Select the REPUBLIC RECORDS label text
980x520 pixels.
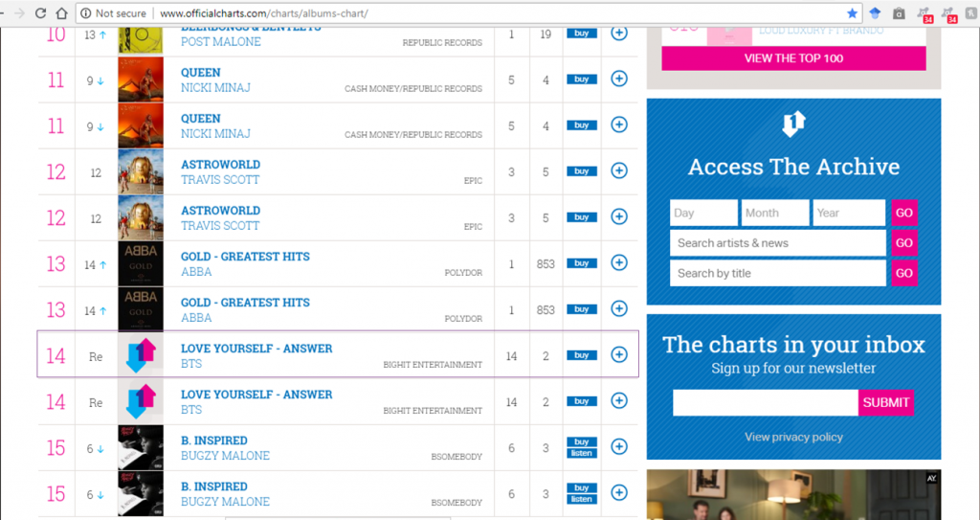[x=442, y=42]
